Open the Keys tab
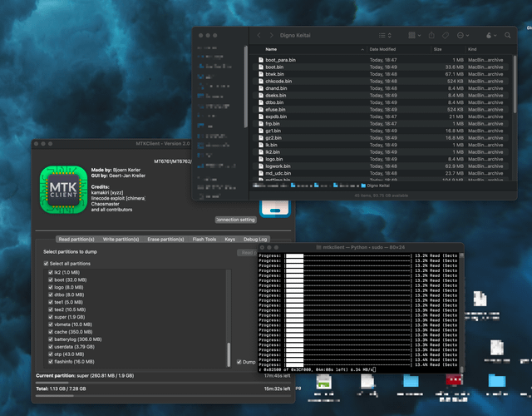 click(229, 240)
